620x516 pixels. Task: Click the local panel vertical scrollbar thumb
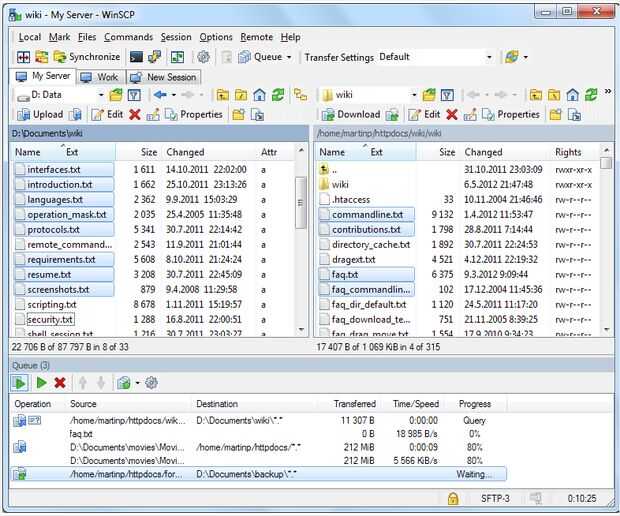pos(301,202)
